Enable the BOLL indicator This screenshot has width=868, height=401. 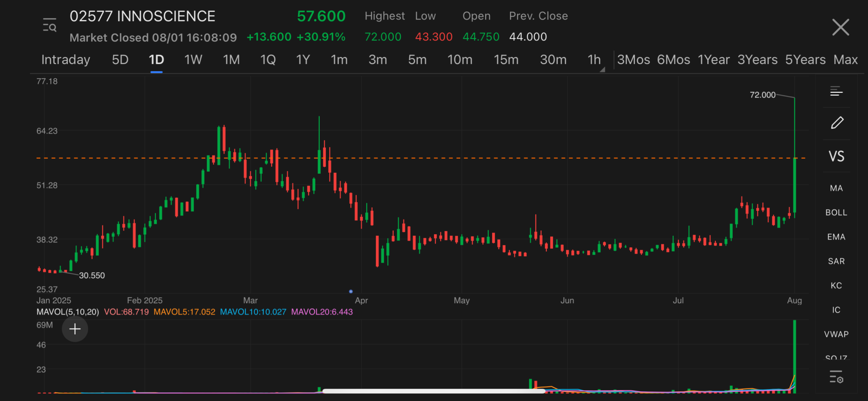(836, 213)
